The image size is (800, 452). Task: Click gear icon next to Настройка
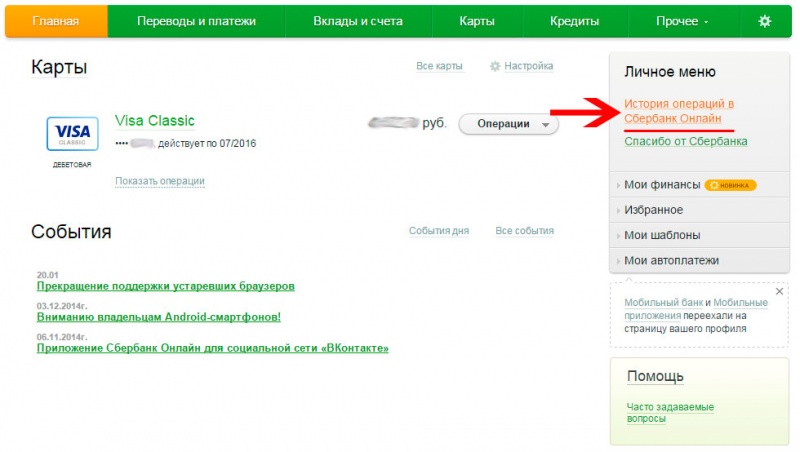coord(494,67)
